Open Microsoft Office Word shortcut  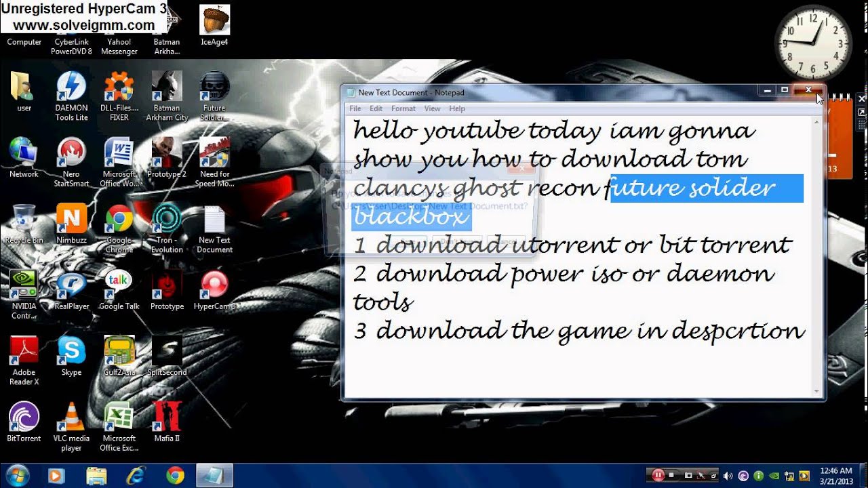[119, 162]
